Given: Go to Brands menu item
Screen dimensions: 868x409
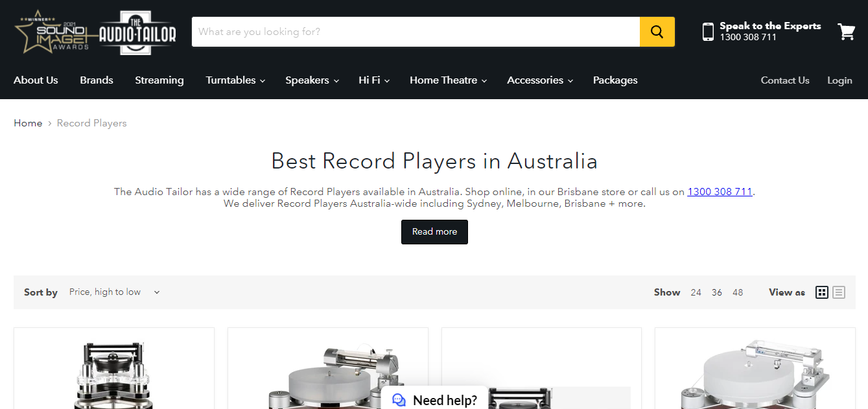Looking at the screenshot, I should [x=97, y=80].
